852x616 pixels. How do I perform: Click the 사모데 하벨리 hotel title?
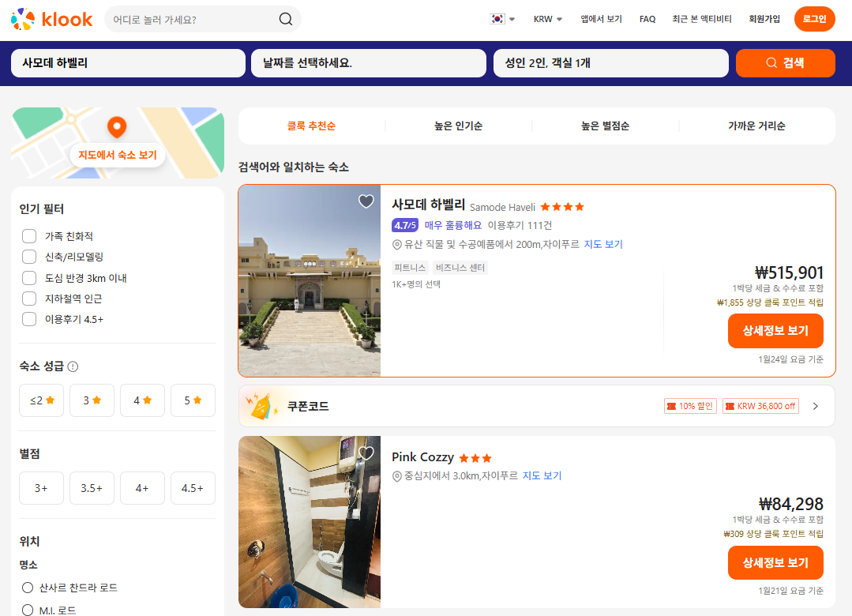point(429,205)
